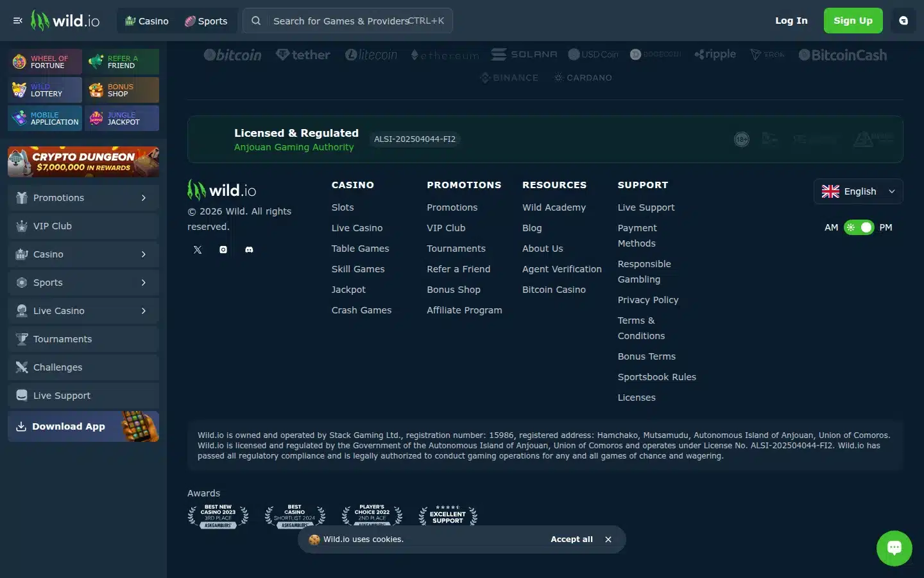The width and height of the screenshot is (924, 578).
Task: Open VIP Club in the sidebar
Action: tap(83, 226)
